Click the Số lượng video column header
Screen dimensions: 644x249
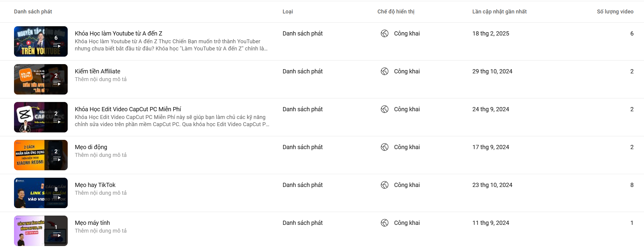coord(615,12)
